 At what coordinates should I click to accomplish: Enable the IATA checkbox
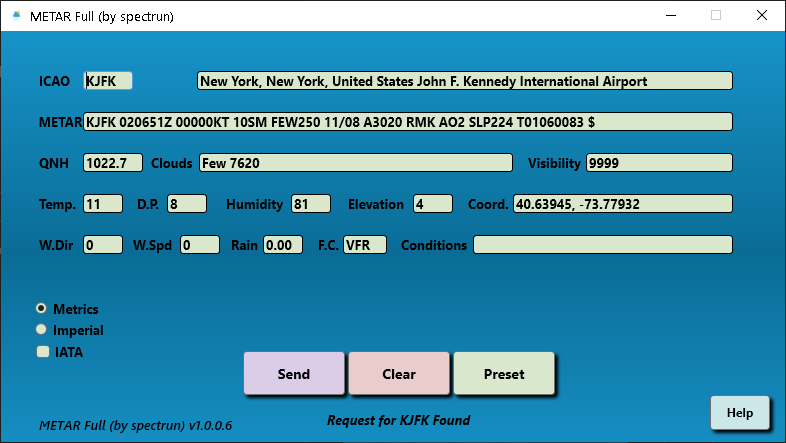[x=43, y=352]
